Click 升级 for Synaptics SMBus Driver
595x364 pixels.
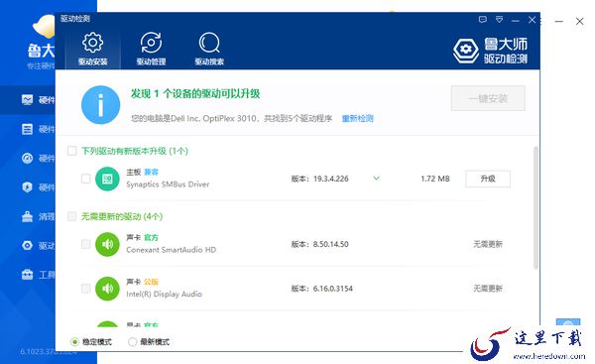pyautogui.click(x=488, y=179)
